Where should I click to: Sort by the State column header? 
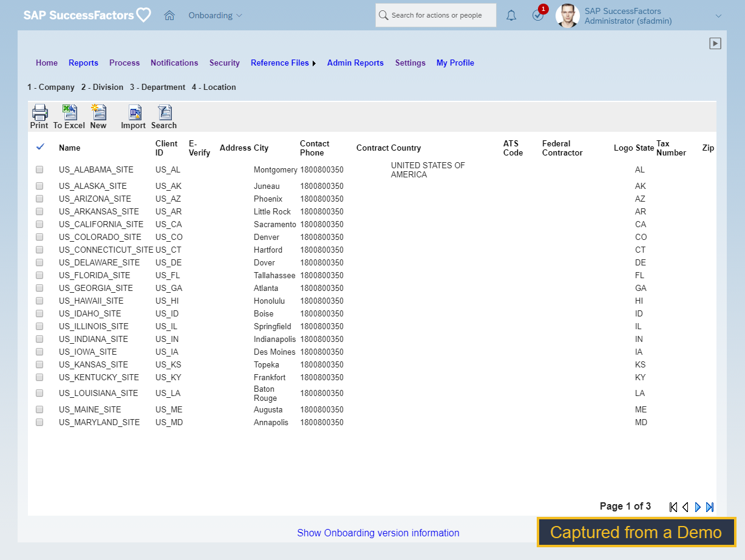[x=645, y=148]
